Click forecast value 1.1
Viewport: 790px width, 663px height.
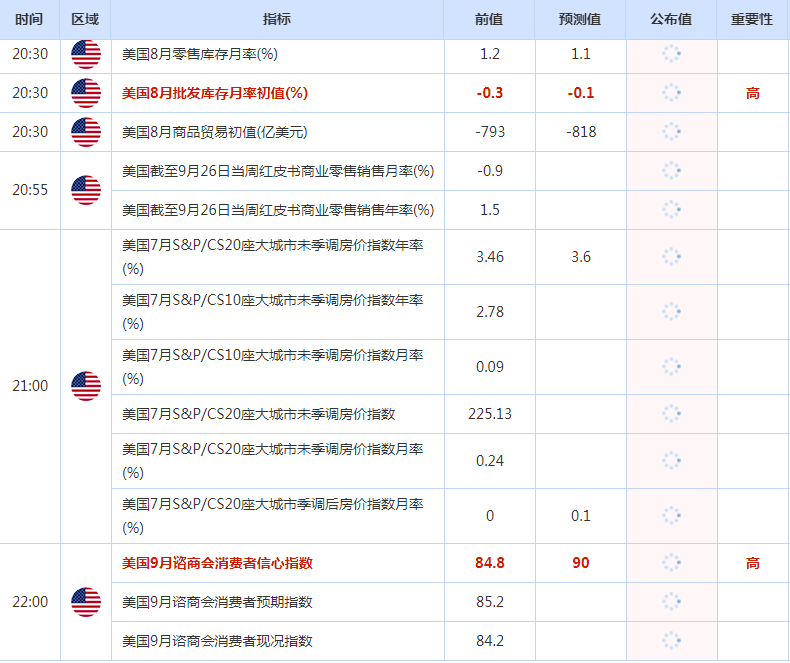click(x=580, y=54)
